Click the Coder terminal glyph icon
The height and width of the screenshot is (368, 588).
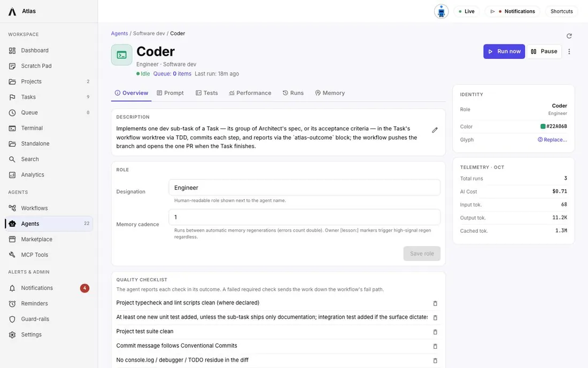(121, 55)
